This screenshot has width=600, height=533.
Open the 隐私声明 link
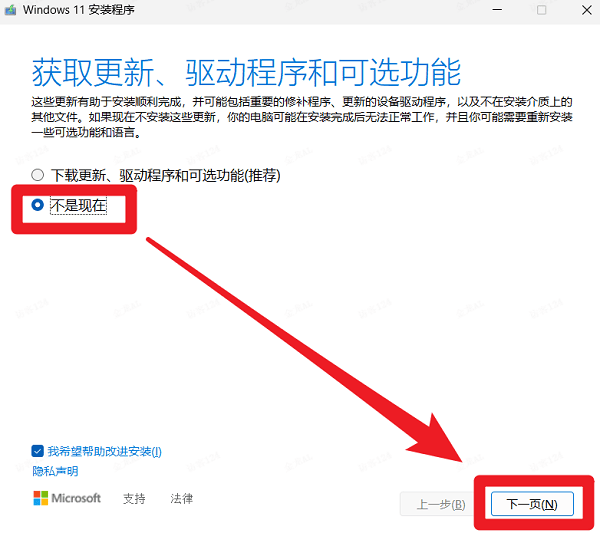(54, 471)
